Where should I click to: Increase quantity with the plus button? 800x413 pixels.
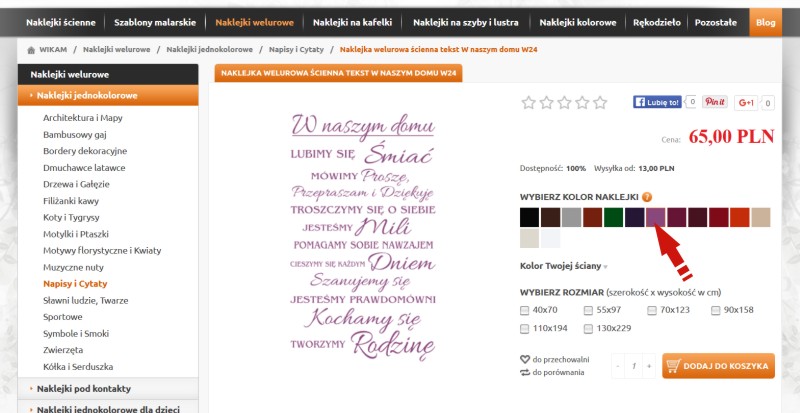click(649, 366)
